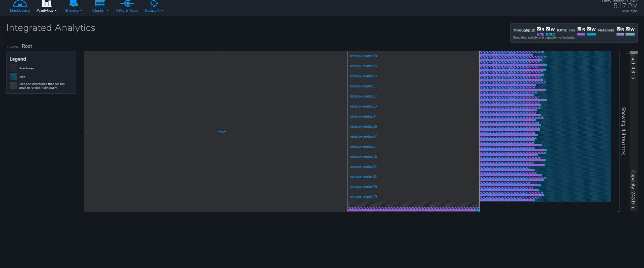The image size is (644, 268).
Task: Click the APIs & Tools icon
Action: 127,3
